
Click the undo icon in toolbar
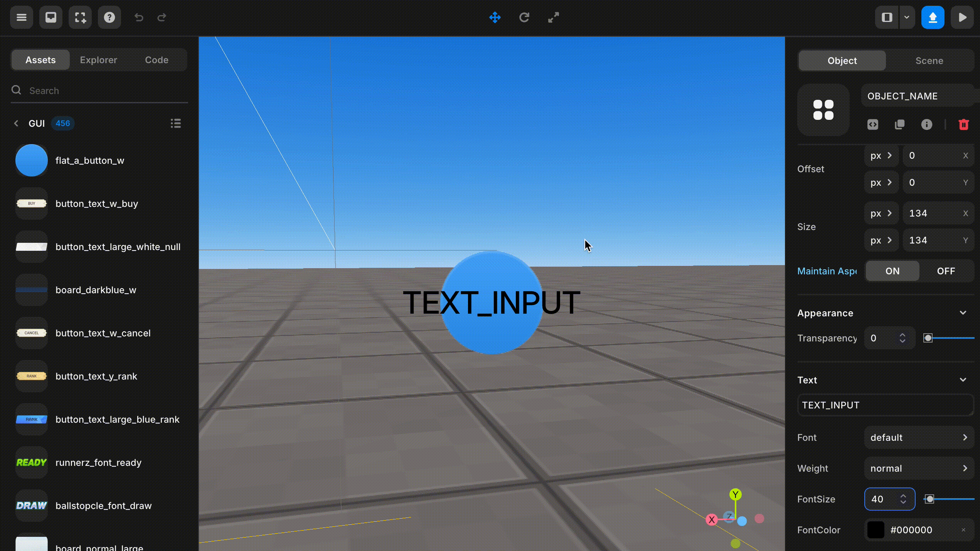click(139, 17)
